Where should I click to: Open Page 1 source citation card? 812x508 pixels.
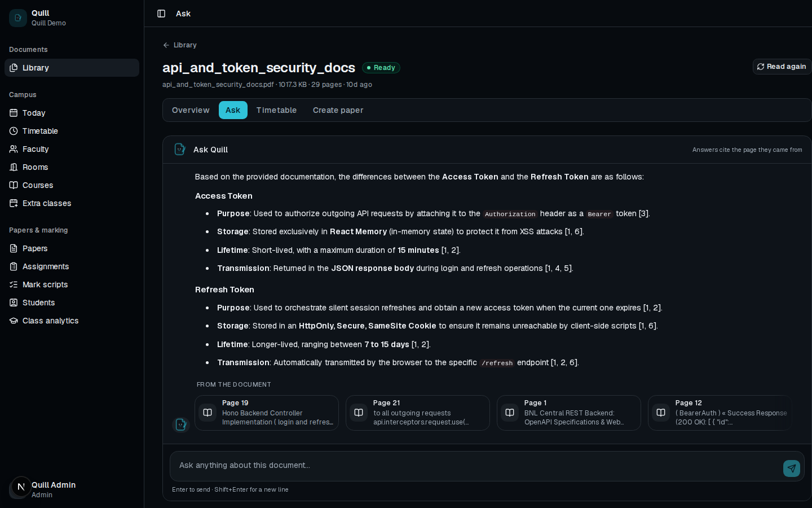coord(569,413)
